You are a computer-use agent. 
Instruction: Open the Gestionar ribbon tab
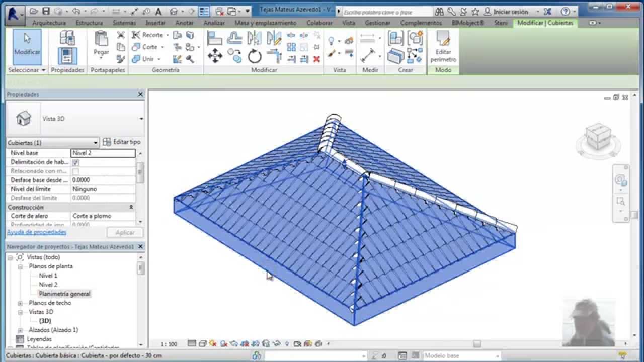point(378,23)
